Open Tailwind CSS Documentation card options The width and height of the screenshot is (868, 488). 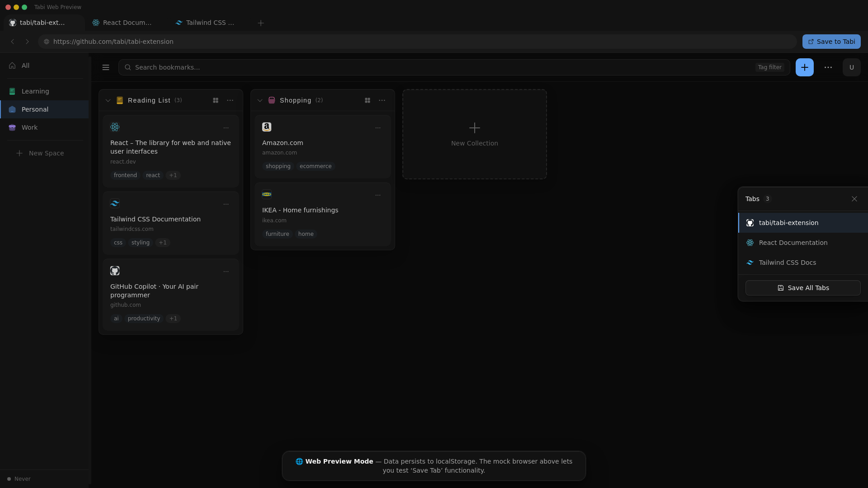(x=226, y=204)
